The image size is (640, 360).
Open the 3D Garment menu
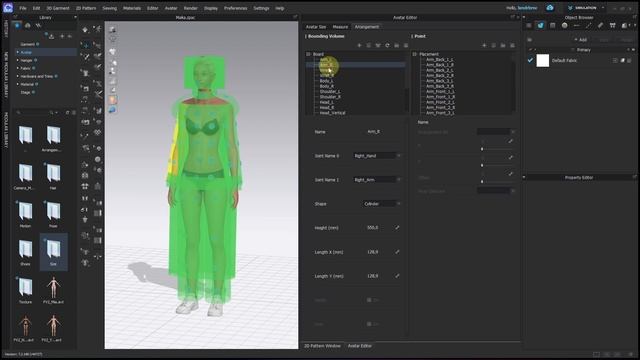tap(58, 8)
